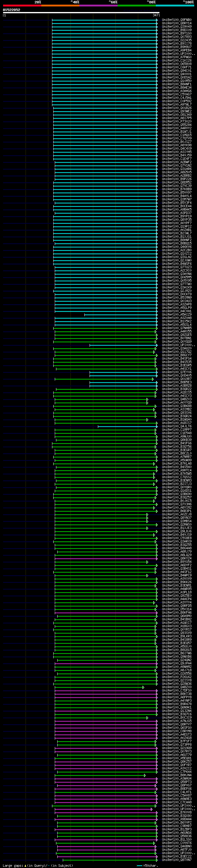The width and height of the screenshot is (197, 868).
Task: Click hit label UniRef100_A3BMZ8
Action: 177,386
